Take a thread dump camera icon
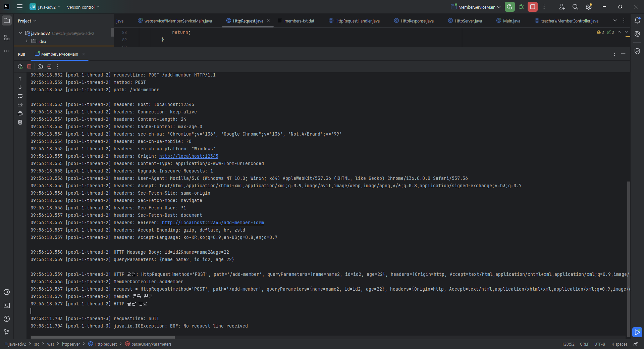This screenshot has height=349, width=644. (40, 66)
